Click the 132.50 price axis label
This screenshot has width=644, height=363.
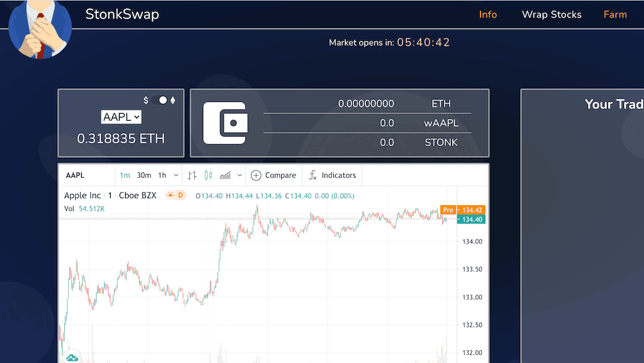click(472, 325)
